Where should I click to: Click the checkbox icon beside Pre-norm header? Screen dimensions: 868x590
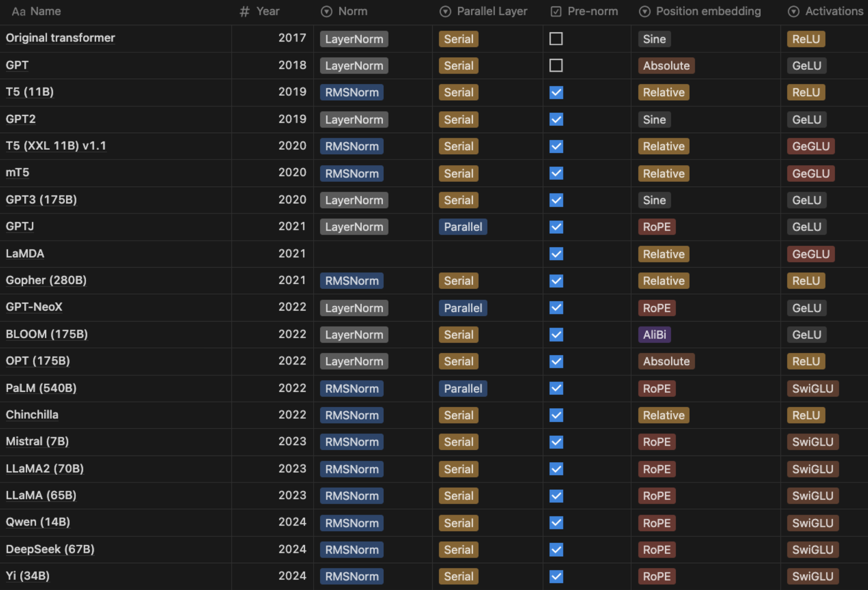[x=556, y=11]
